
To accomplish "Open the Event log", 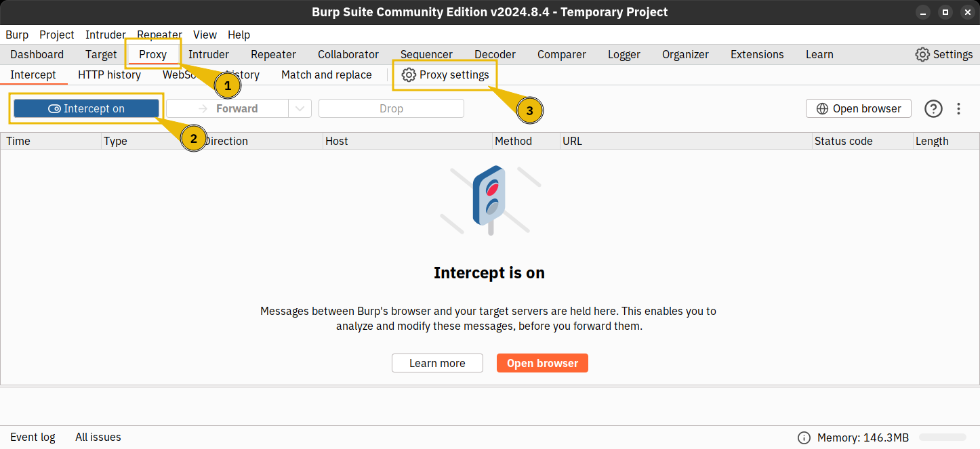I will [x=33, y=437].
